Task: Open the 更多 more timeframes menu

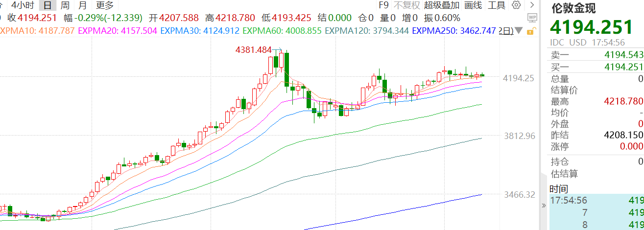Action: tap(105, 5)
